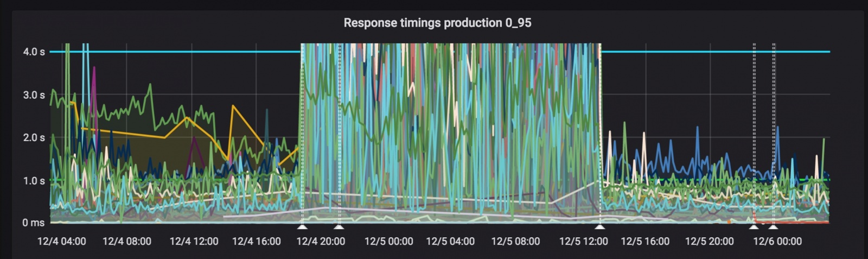Click the 12/4 08:00 time label

coord(127,241)
